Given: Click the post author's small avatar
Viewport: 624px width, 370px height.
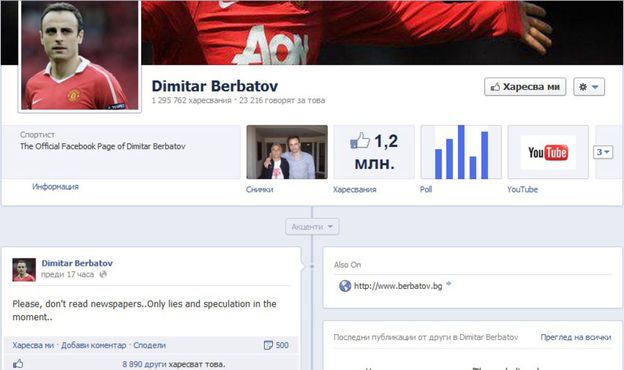Looking at the screenshot, I should click(24, 270).
